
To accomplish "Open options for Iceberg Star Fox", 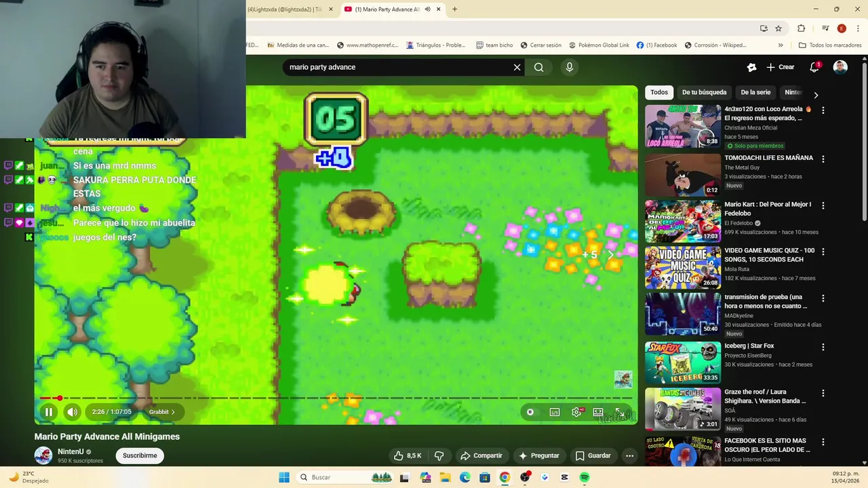I will (823, 347).
